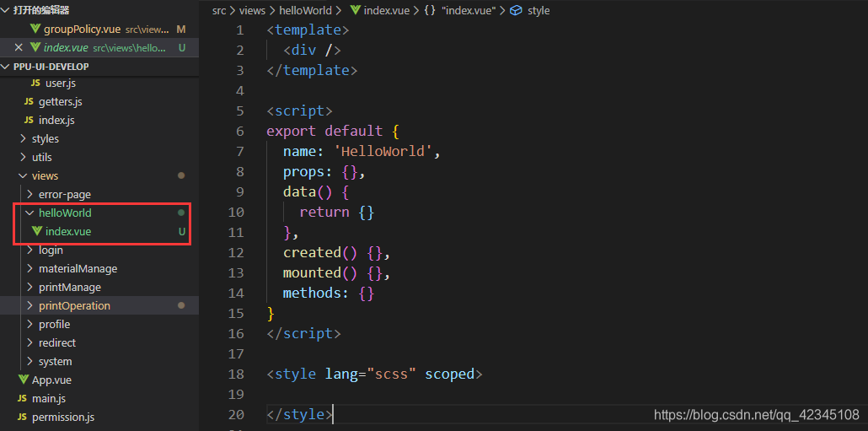868x431 pixels.
Task: Click 'created' method on line 12
Action: (x=312, y=253)
